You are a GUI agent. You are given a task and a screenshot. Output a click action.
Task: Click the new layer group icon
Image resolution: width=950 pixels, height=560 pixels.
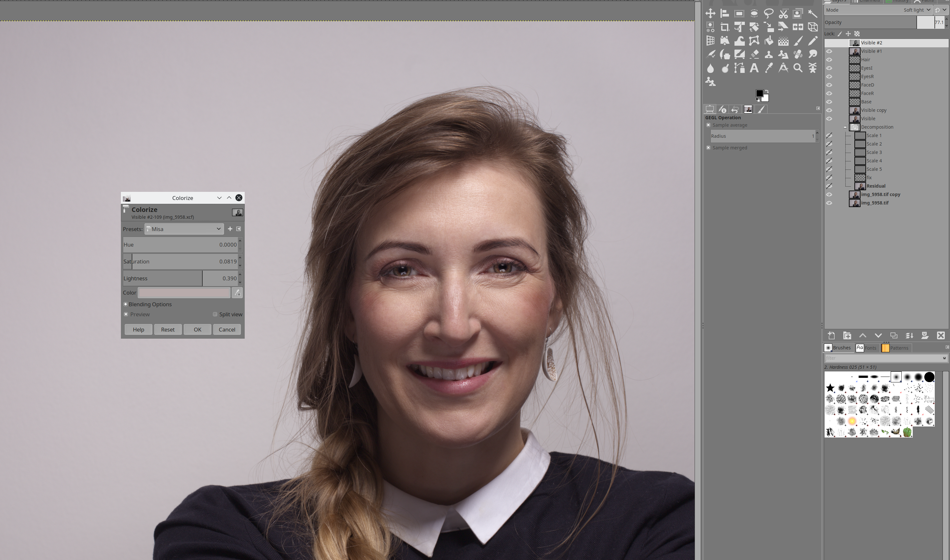(x=847, y=335)
